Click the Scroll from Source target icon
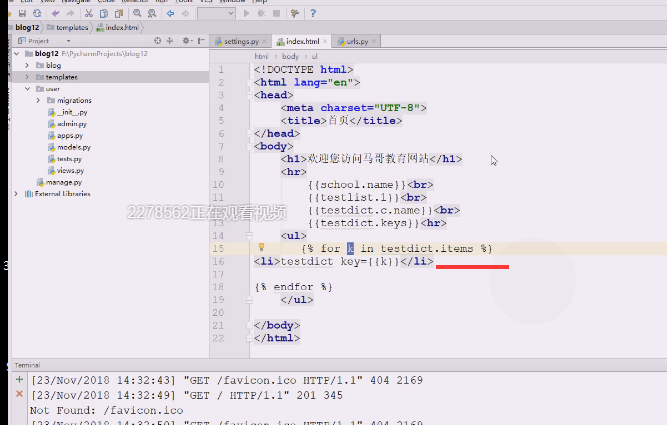Screen dimensions: 667x425 coord(157,41)
